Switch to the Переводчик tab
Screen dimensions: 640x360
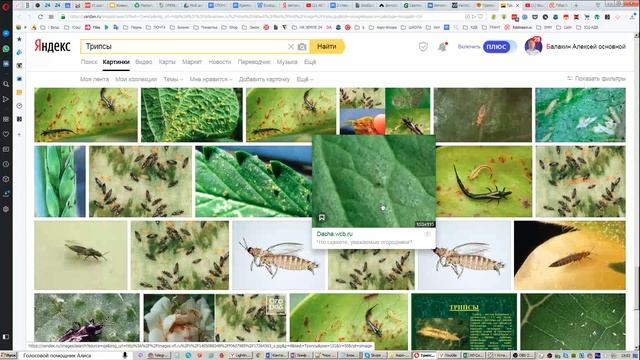coord(254,62)
